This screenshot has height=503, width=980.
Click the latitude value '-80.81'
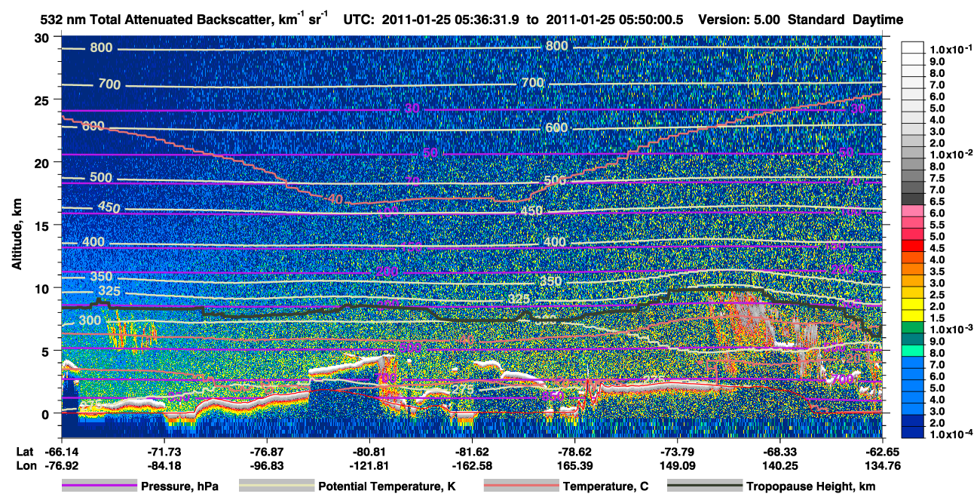369,452
